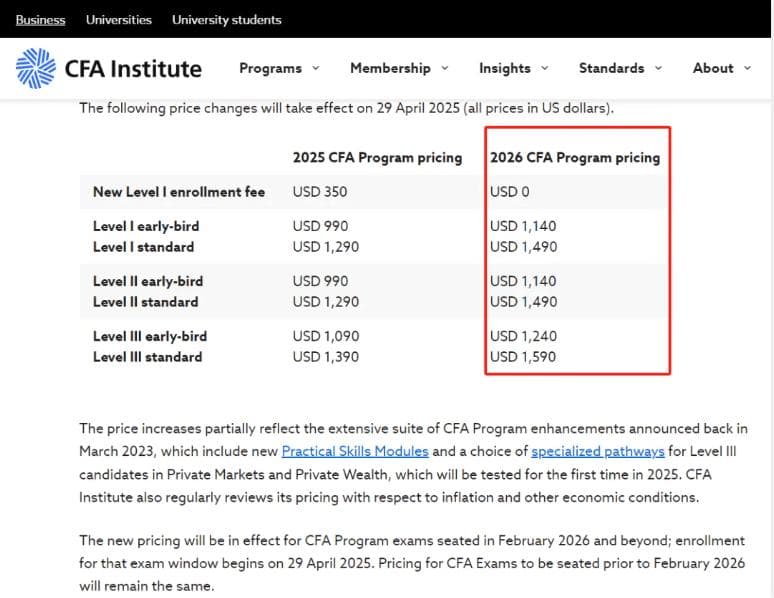This screenshot has height=598, width=774.
Task: Click the CFA Institute starburst logo icon
Action: click(x=36, y=68)
